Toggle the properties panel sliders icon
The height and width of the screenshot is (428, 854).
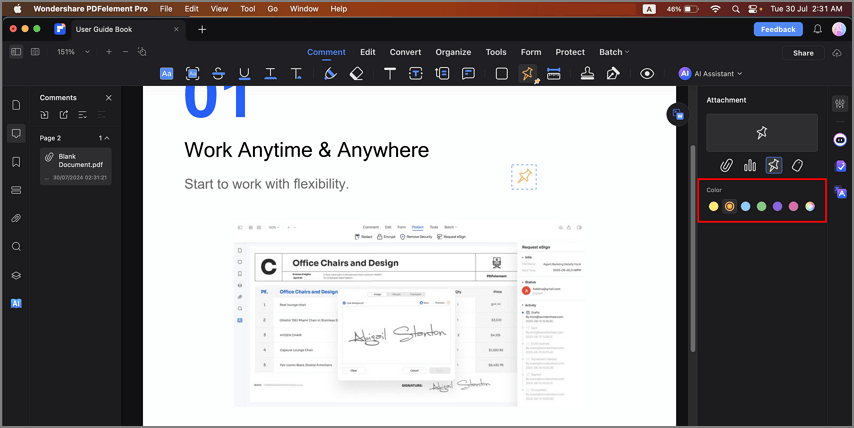click(840, 103)
